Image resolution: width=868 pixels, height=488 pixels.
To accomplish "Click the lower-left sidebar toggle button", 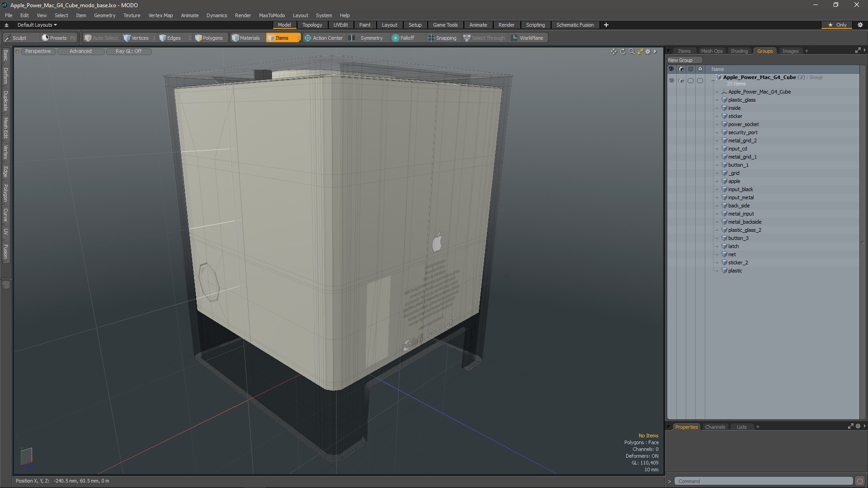I will pyautogui.click(x=6, y=285).
